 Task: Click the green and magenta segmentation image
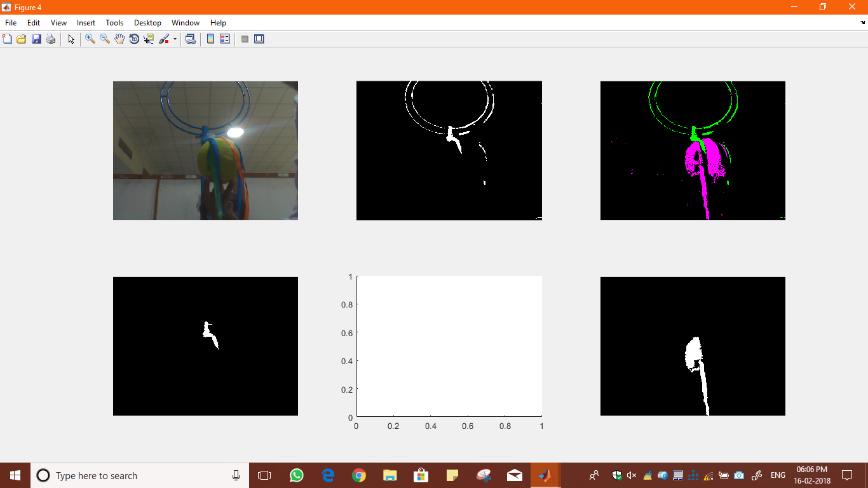coord(693,151)
